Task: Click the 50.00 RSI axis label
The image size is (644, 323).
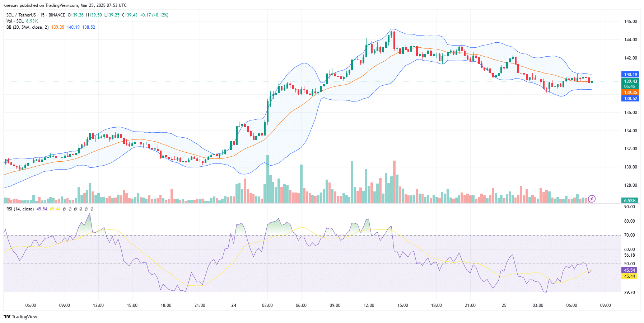Action: coord(630,264)
